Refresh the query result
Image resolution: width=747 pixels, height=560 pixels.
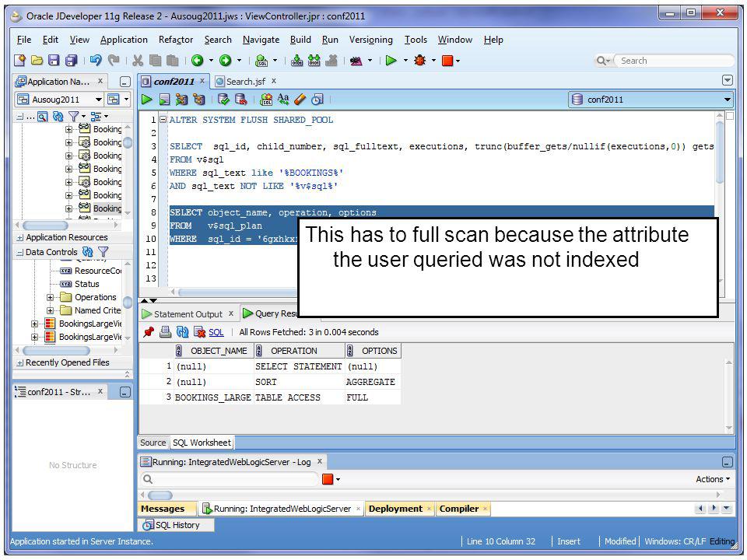(x=182, y=332)
